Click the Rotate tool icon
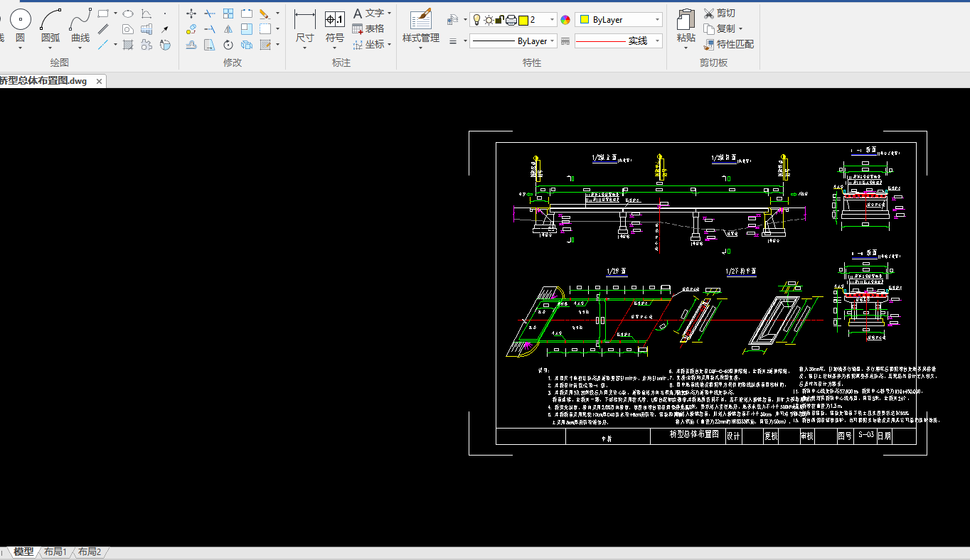The width and height of the screenshot is (970, 560). click(228, 45)
